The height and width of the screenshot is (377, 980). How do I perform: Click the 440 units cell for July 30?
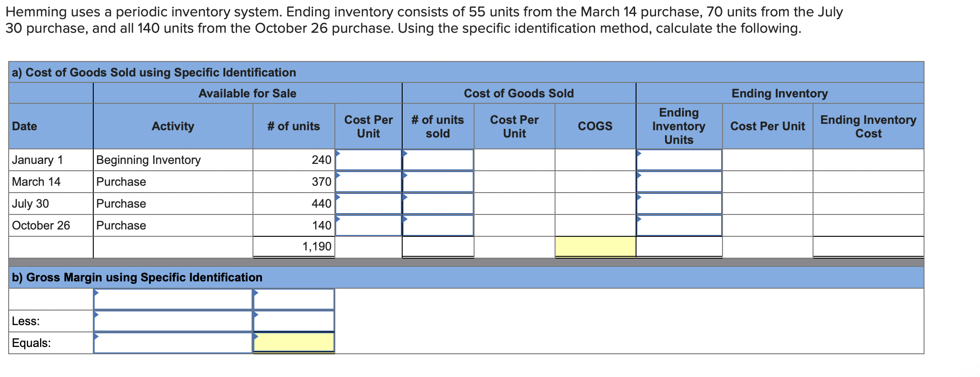(x=294, y=204)
